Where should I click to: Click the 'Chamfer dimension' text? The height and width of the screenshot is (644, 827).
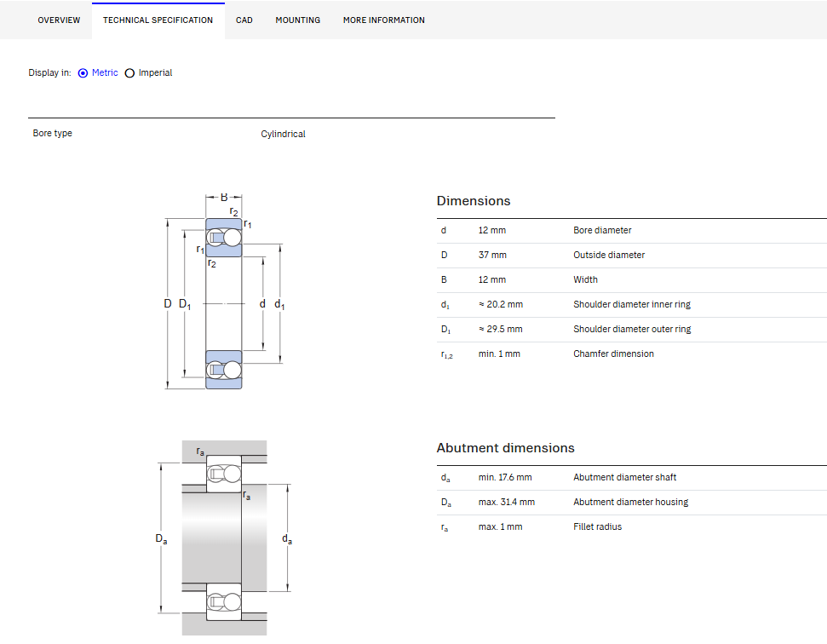click(613, 354)
